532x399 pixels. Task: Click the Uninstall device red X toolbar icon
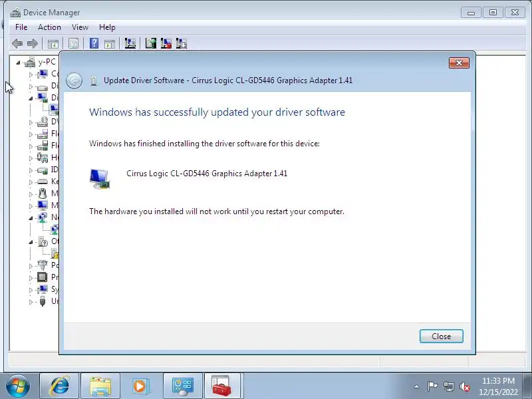click(166, 43)
